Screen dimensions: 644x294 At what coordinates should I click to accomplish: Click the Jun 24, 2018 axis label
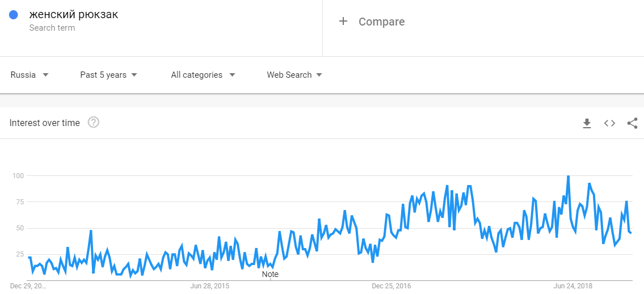tap(573, 286)
